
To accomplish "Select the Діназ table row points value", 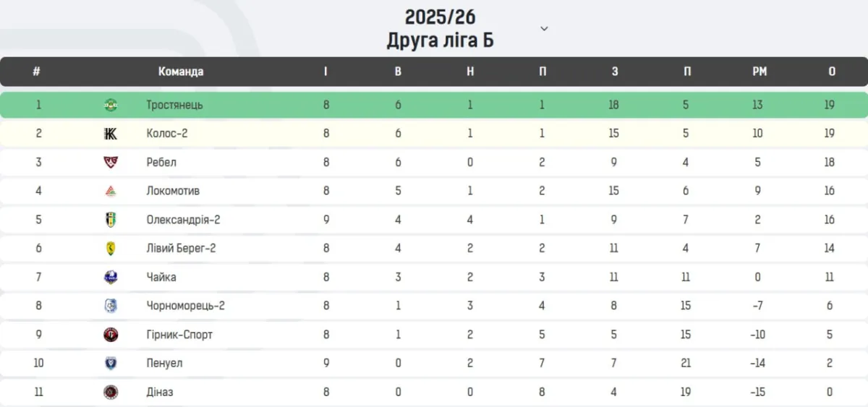I will pos(830,392).
